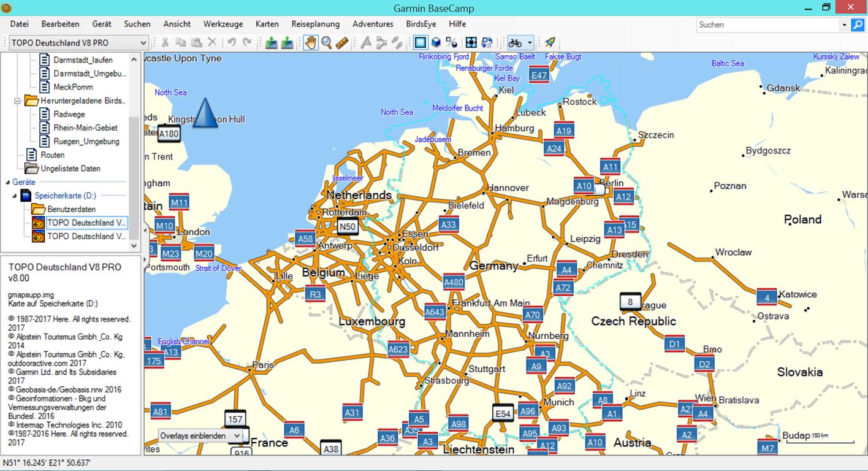Toggle the 2D map view button
868x471 pixels.
(420, 42)
